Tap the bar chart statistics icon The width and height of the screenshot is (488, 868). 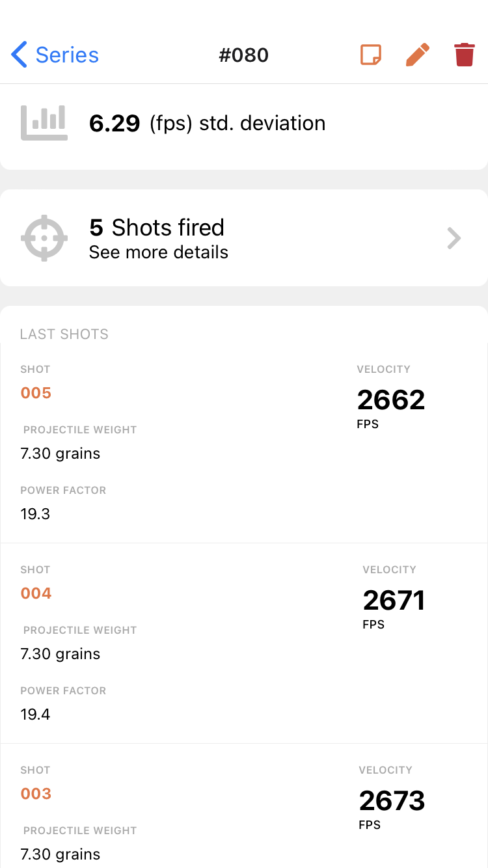click(x=44, y=123)
